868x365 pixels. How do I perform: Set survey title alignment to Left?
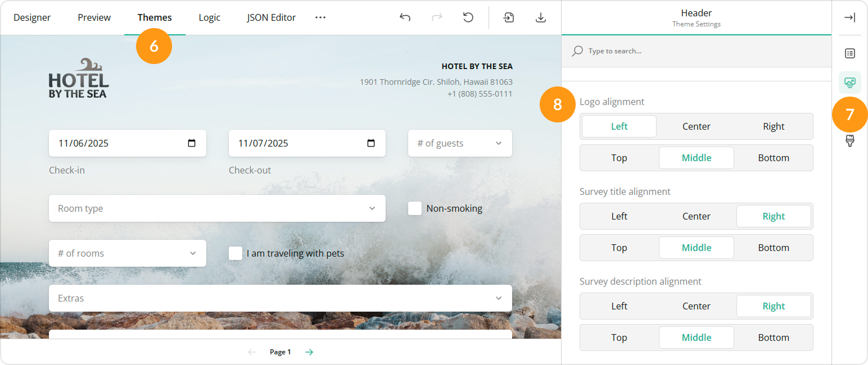coord(619,216)
